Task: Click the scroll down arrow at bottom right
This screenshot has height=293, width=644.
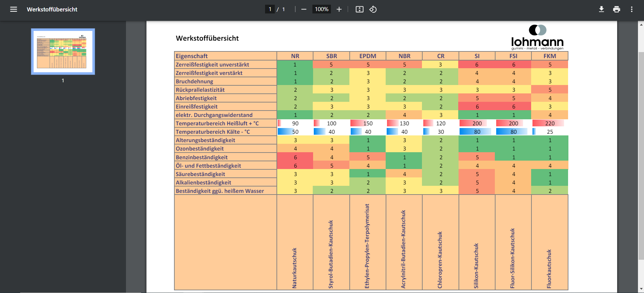Action: (x=641, y=289)
